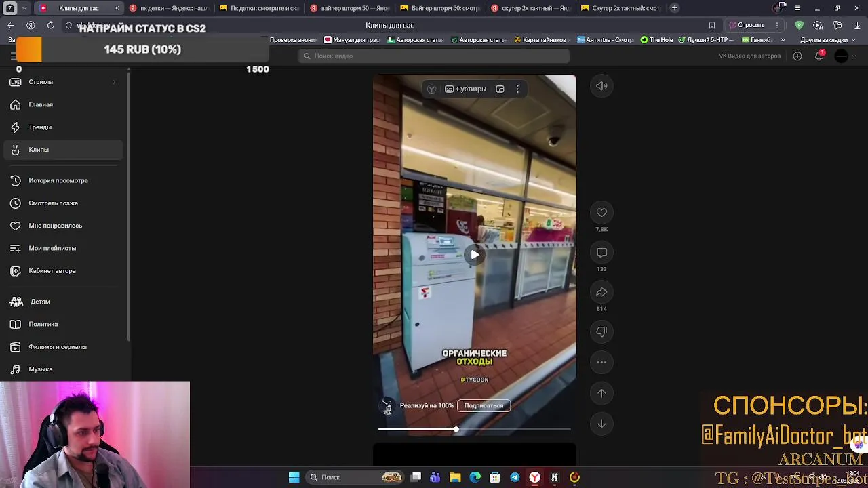The image size is (868, 488).
Task: Open the notifications bell
Action: coord(819,56)
